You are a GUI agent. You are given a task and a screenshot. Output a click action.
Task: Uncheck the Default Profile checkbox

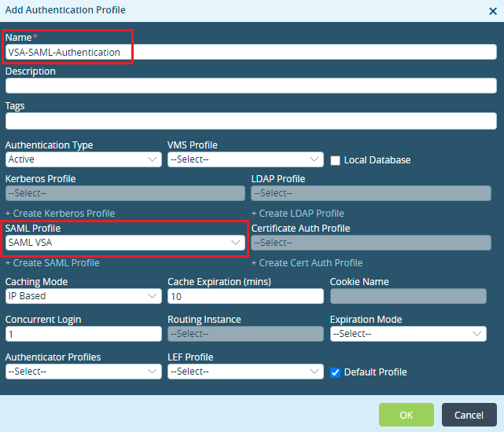pyautogui.click(x=336, y=372)
